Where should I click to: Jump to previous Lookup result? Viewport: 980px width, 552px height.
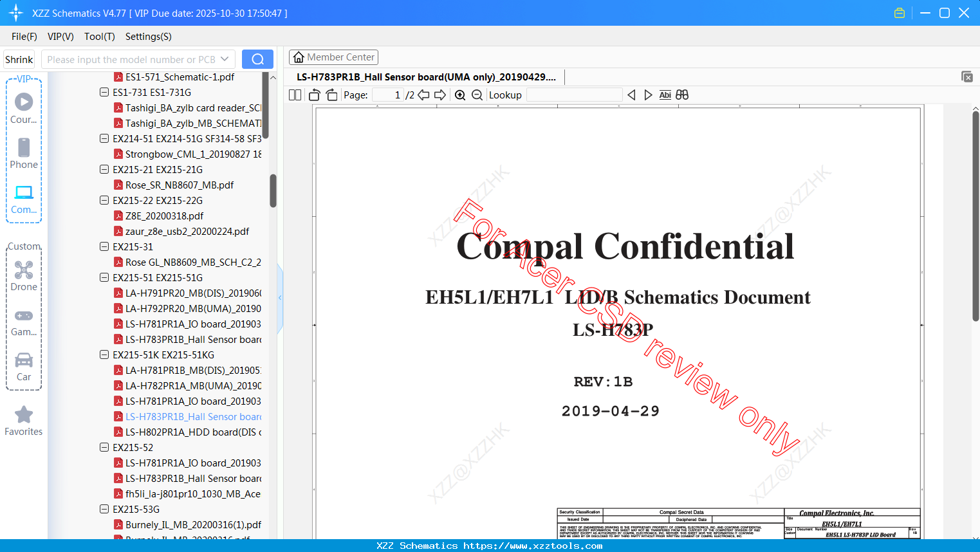pyautogui.click(x=631, y=95)
